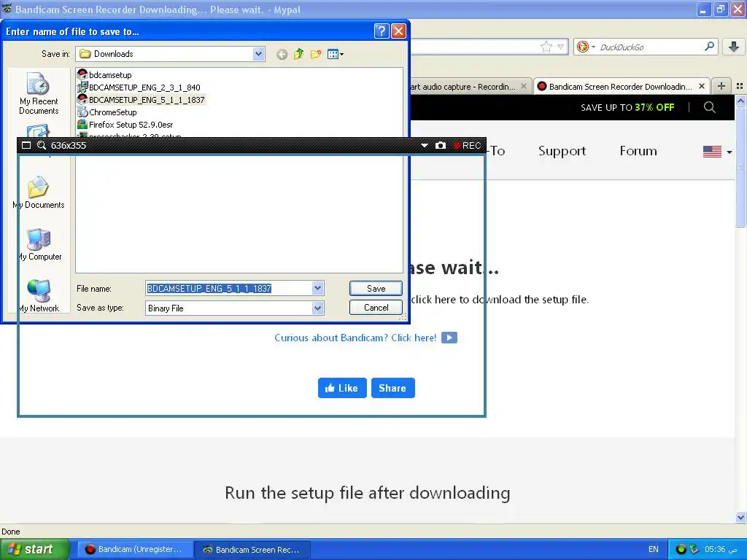Open the list all tabs icon
This screenshot has width=747, height=560.
click(740, 86)
